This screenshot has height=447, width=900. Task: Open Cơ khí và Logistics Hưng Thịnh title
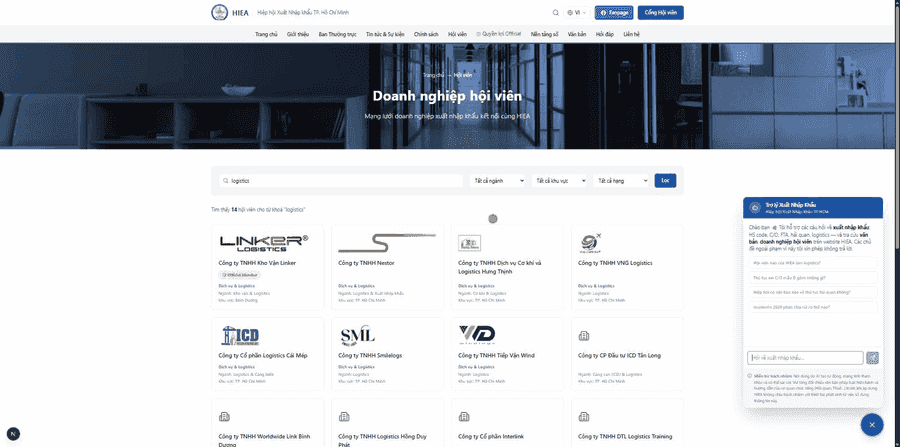499,267
